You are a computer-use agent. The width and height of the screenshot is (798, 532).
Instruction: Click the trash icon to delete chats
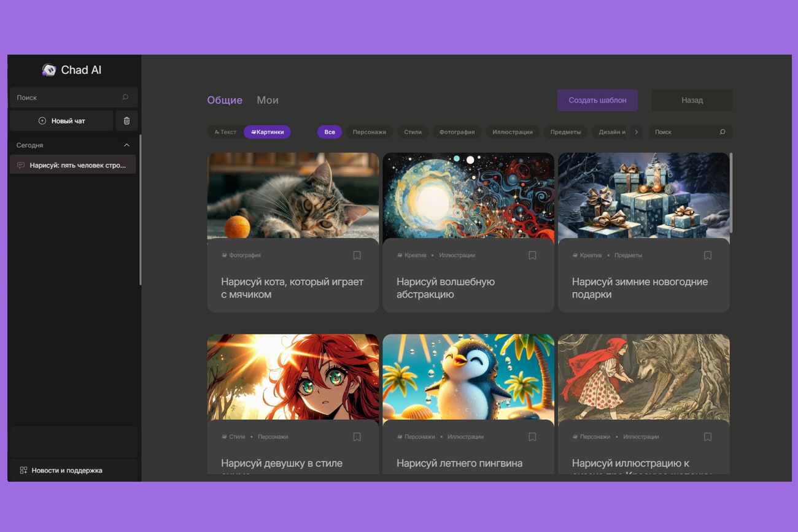click(x=127, y=121)
